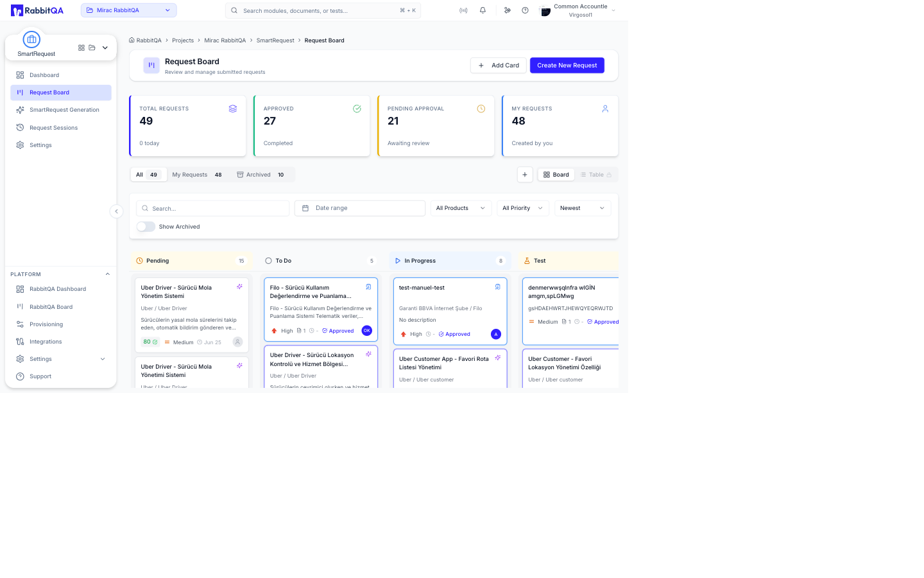Open RabbitQA Board in Platform menu
Viewport: 924px width, 578px height.
[61, 307]
